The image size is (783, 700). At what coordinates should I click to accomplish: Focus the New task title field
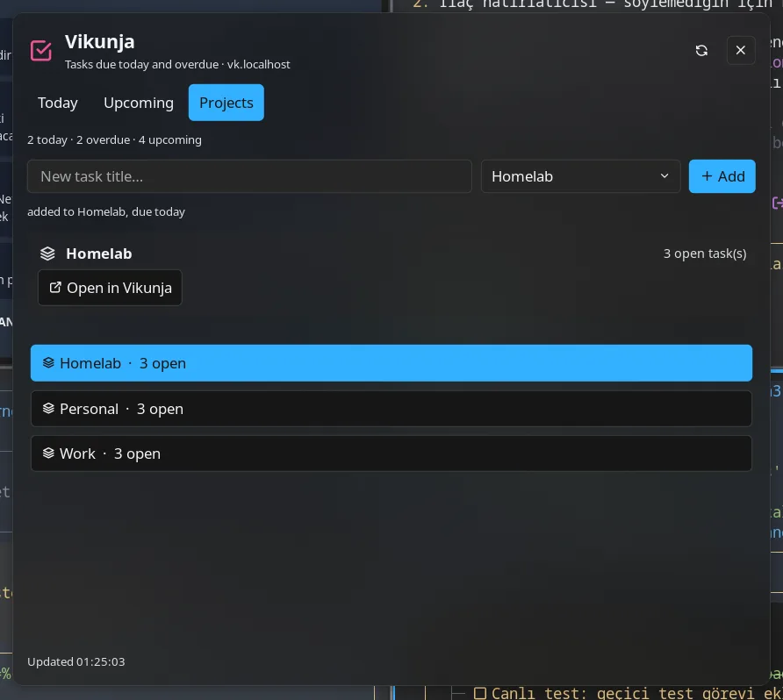(249, 176)
